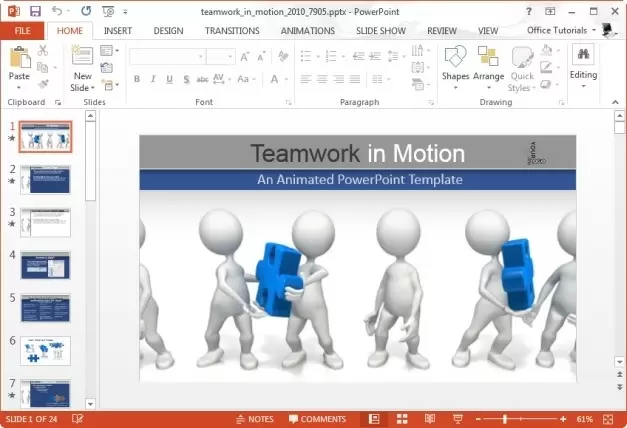The height and width of the screenshot is (428, 627).
Task: Toggle Underline text formatting
Action: [x=168, y=79]
